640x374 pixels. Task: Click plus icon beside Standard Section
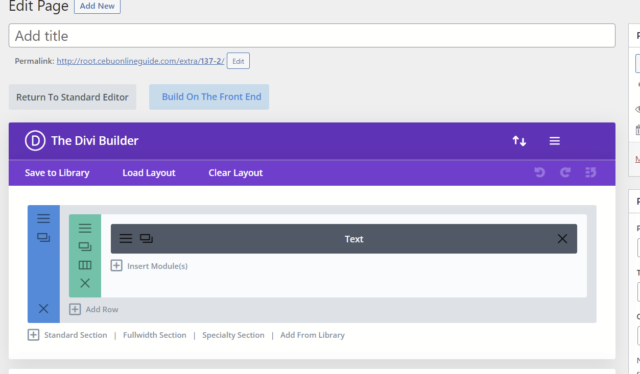click(x=33, y=335)
